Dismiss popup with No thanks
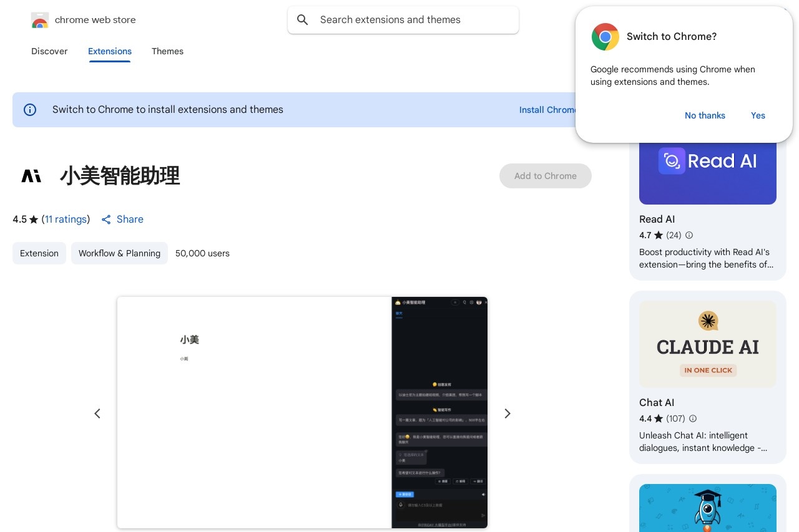Viewport: 799px width, 532px height. point(705,115)
